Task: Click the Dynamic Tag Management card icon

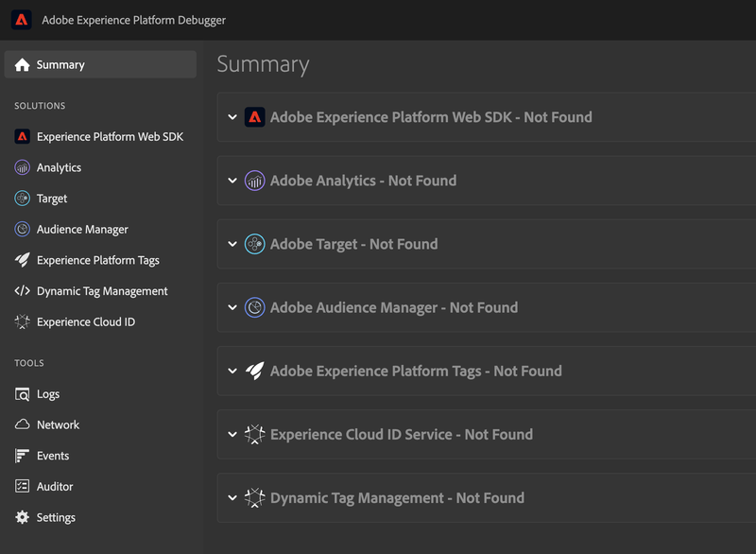Action: coord(254,498)
